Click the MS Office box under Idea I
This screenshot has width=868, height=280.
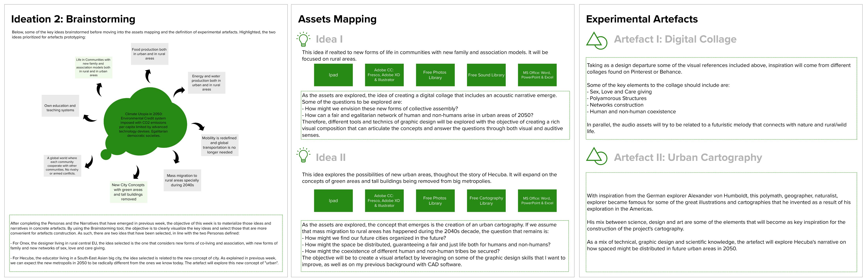click(x=537, y=75)
